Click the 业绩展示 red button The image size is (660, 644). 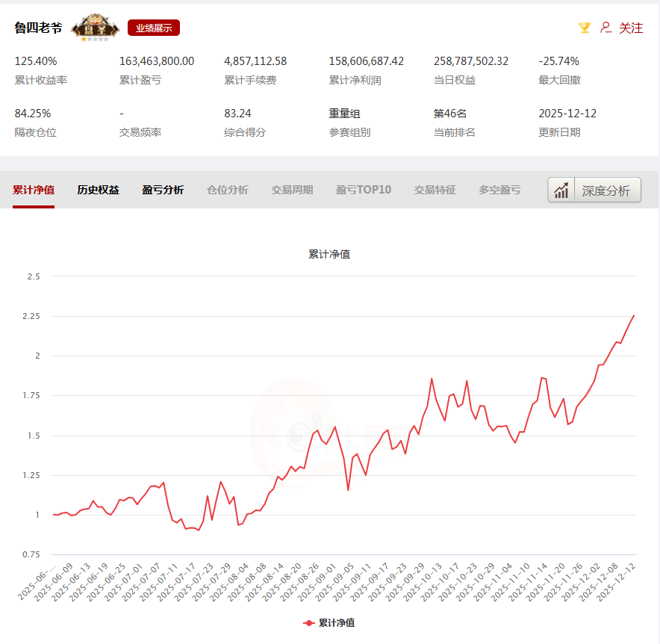(154, 28)
